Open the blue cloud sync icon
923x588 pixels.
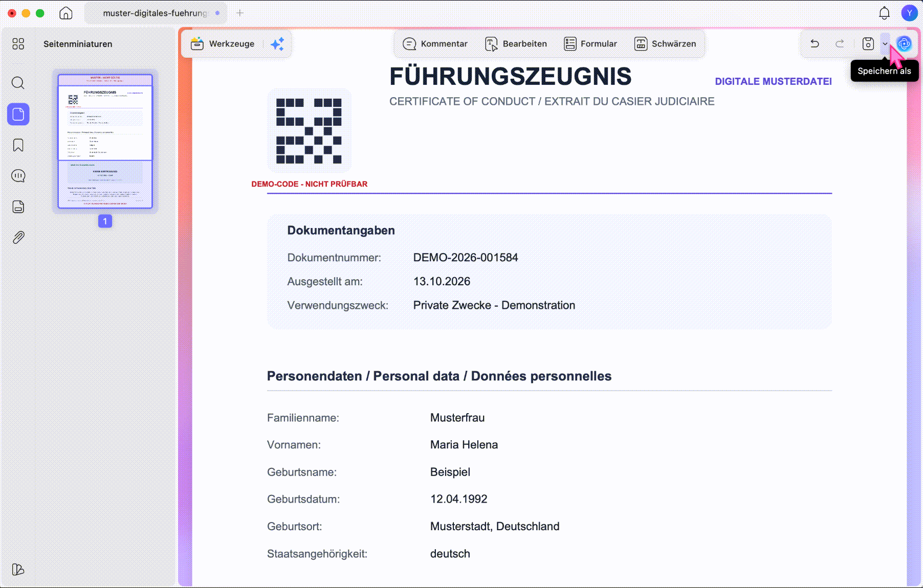coord(905,44)
